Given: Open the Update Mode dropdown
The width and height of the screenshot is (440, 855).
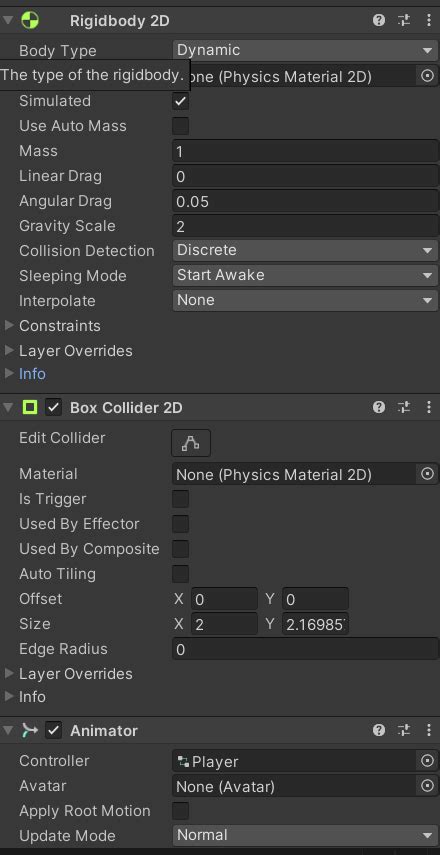Looking at the screenshot, I should coord(305,835).
